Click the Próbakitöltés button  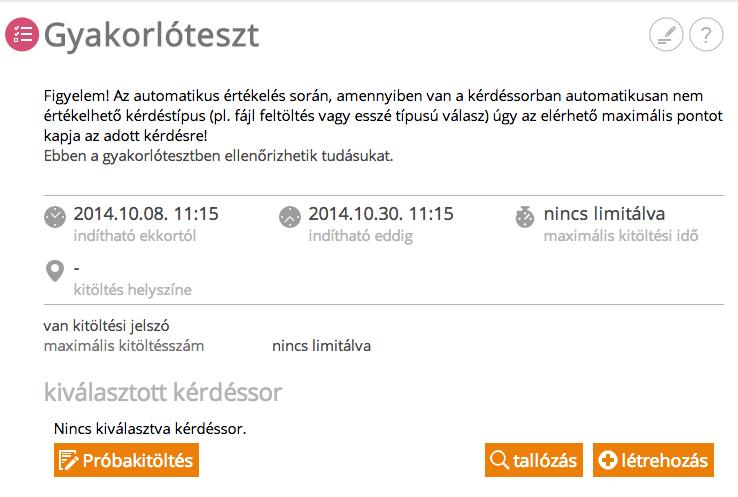(x=126, y=460)
